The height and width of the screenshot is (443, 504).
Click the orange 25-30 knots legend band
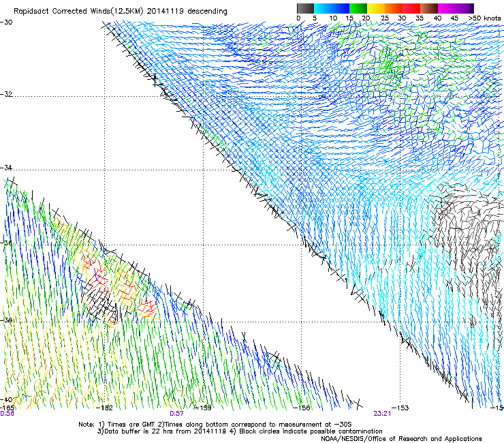(x=394, y=8)
